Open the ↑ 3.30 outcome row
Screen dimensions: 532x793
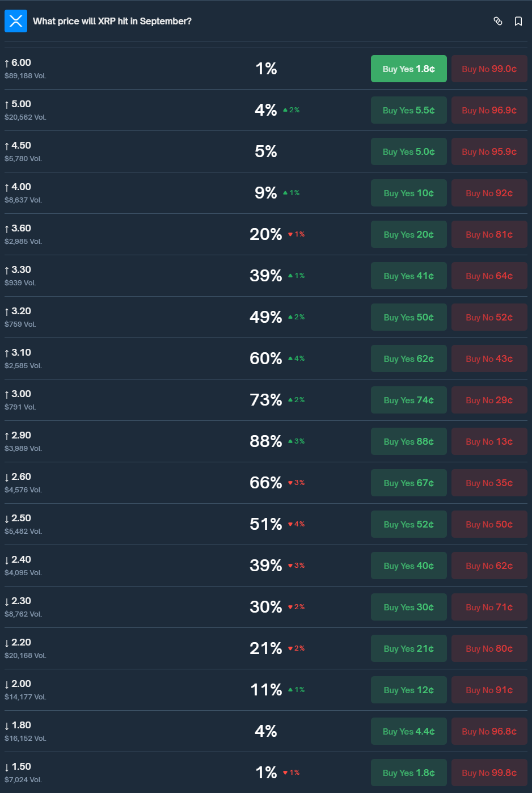pyautogui.click(x=266, y=276)
